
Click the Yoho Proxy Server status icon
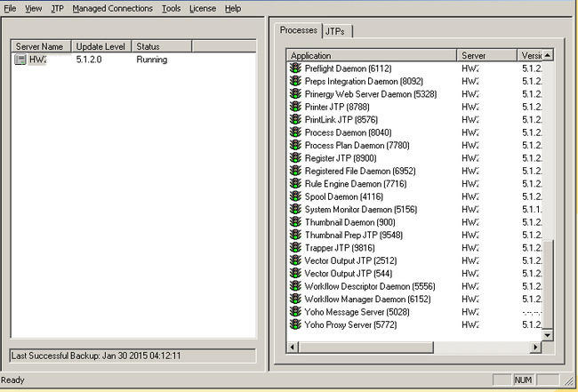[295, 325]
